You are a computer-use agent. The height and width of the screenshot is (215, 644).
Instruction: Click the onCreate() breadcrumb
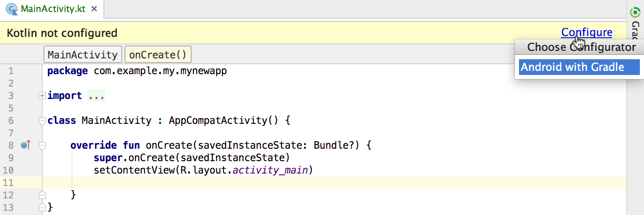(x=158, y=55)
